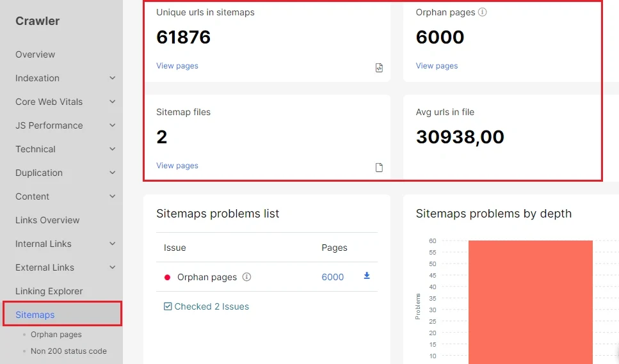
Task: Open Orphan pages sub-item under Sitemaps
Action: click(x=56, y=335)
